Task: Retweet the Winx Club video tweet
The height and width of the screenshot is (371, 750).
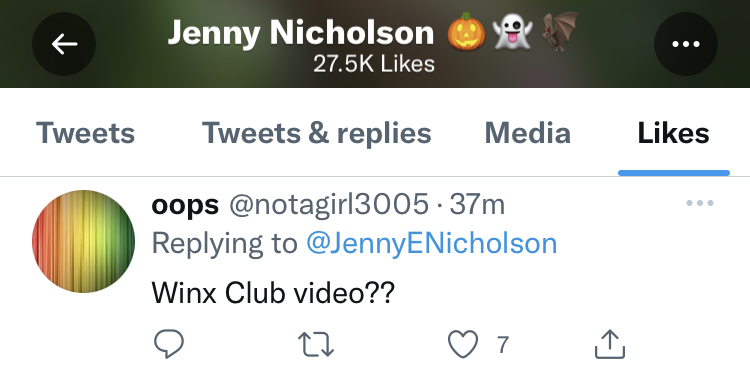Action: (316, 344)
